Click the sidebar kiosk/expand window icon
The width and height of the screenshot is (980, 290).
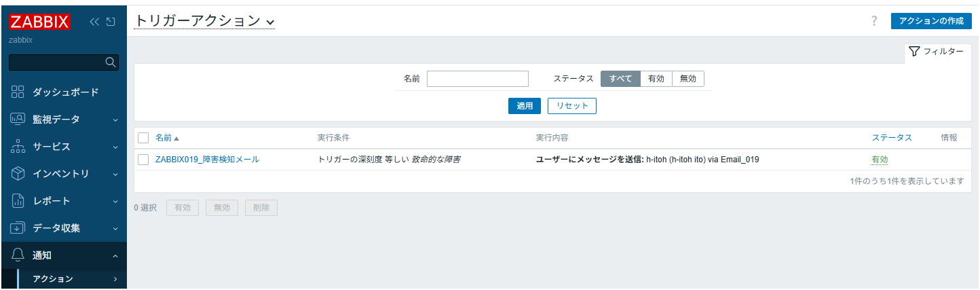pos(111,22)
